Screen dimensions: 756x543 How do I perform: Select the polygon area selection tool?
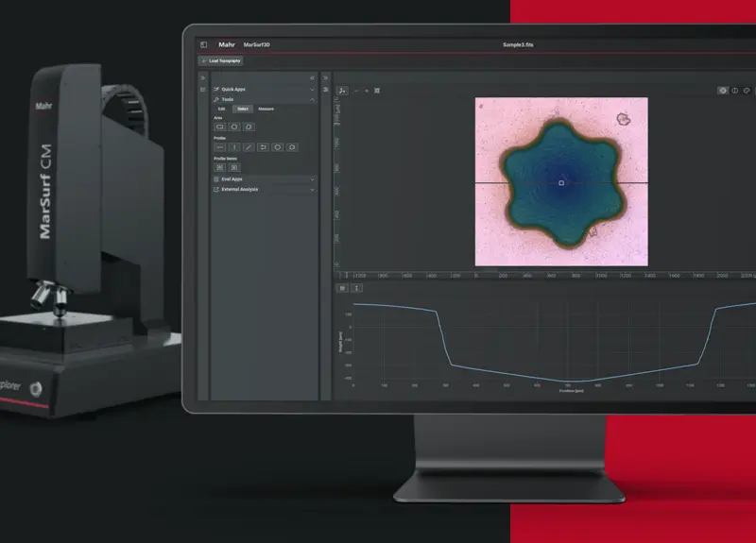coord(249,127)
